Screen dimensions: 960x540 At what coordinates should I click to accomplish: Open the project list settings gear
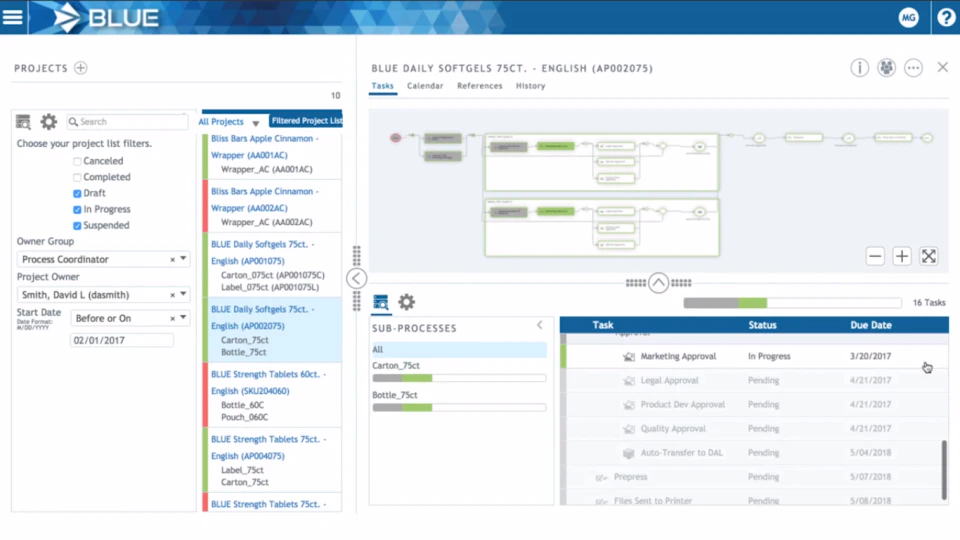[48, 122]
